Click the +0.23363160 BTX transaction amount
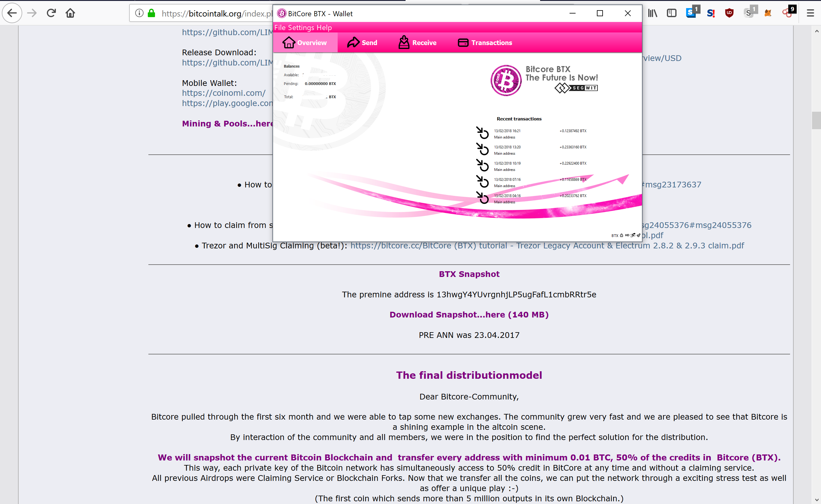The width and height of the screenshot is (821, 504). [x=573, y=147]
